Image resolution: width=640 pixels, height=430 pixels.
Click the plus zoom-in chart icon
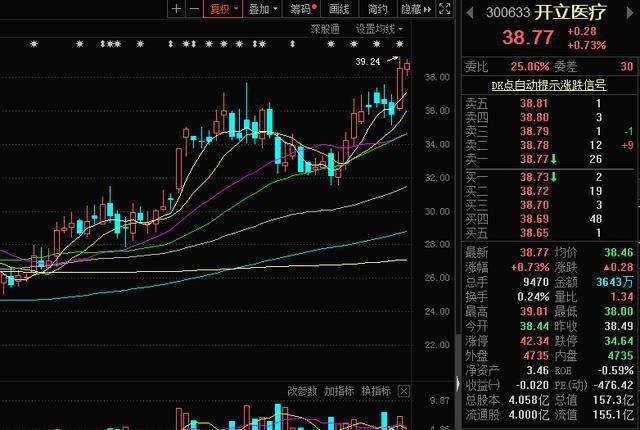click(177, 9)
